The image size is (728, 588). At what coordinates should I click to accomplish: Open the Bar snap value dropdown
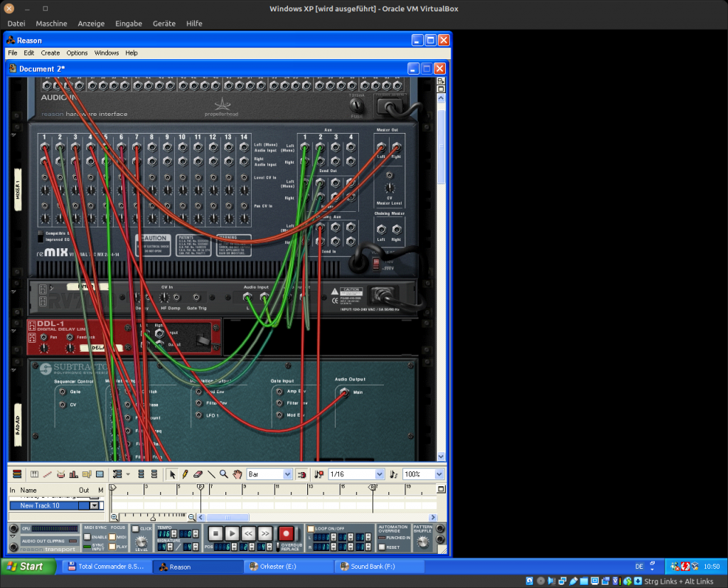287,474
